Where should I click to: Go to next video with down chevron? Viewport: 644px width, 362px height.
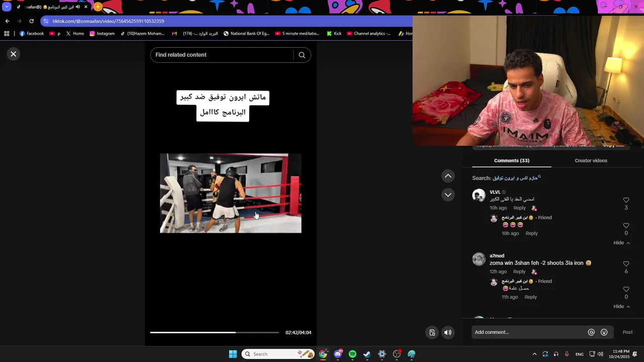pyautogui.click(x=448, y=195)
